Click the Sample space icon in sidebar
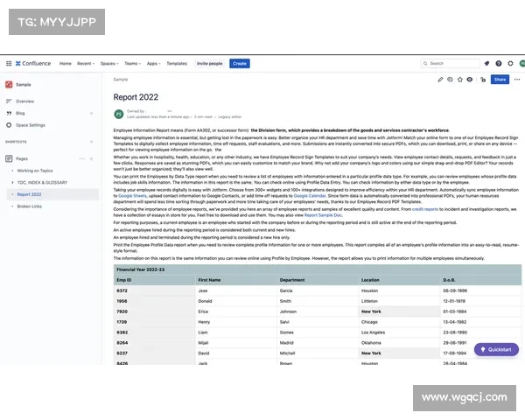525x420 pixels. [9, 84]
